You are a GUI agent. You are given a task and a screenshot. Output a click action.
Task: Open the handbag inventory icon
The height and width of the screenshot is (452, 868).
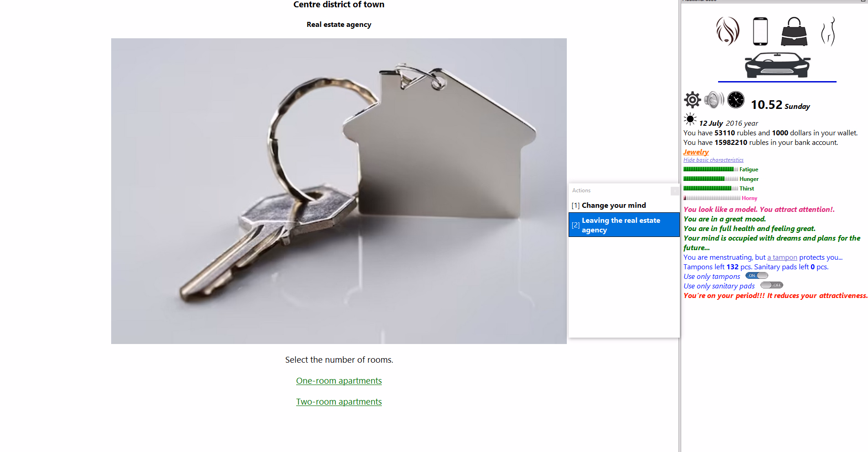pyautogui.click(x=794, y=31)
